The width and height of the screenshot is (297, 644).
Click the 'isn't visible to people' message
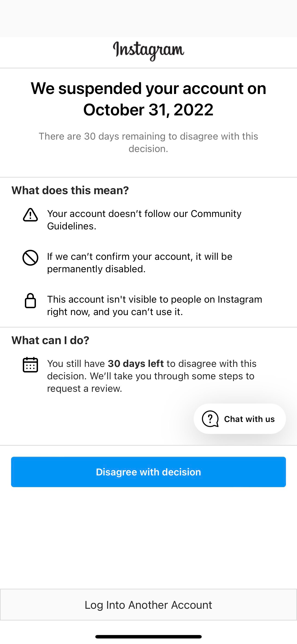[154, 305]
